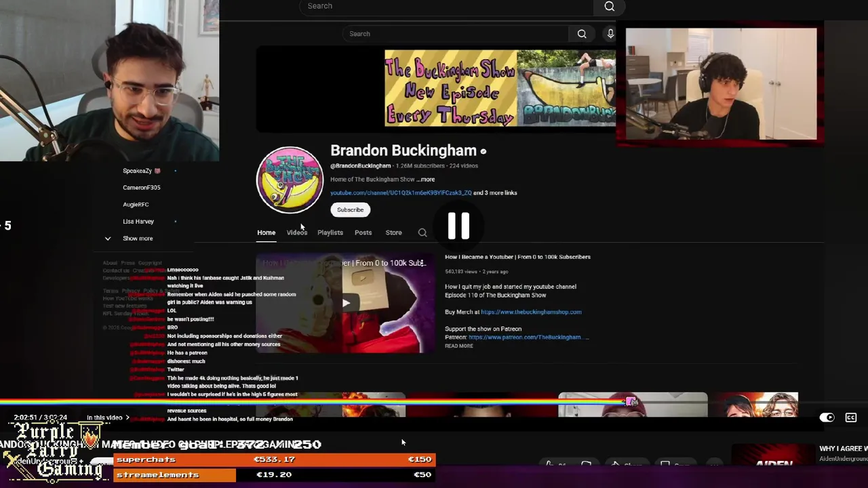This screenshot has width=868, height=488.
Task: Focus the lower Search input field
Action: (x=456, y=34)
